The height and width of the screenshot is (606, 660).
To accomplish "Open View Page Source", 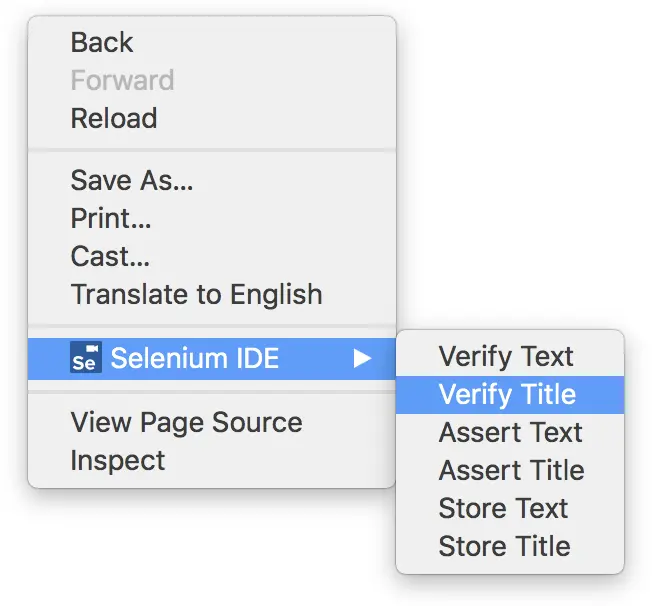I will [212, 422].
